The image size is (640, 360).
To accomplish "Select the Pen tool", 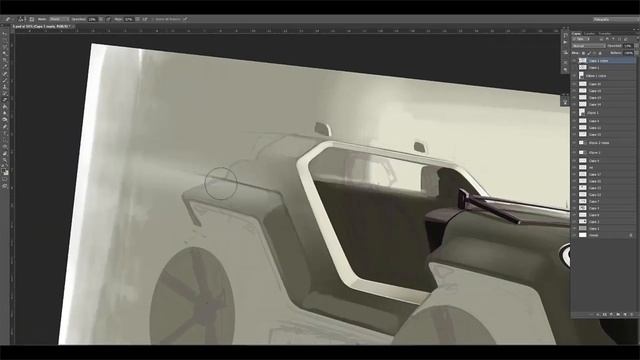I will pos(5,126).
